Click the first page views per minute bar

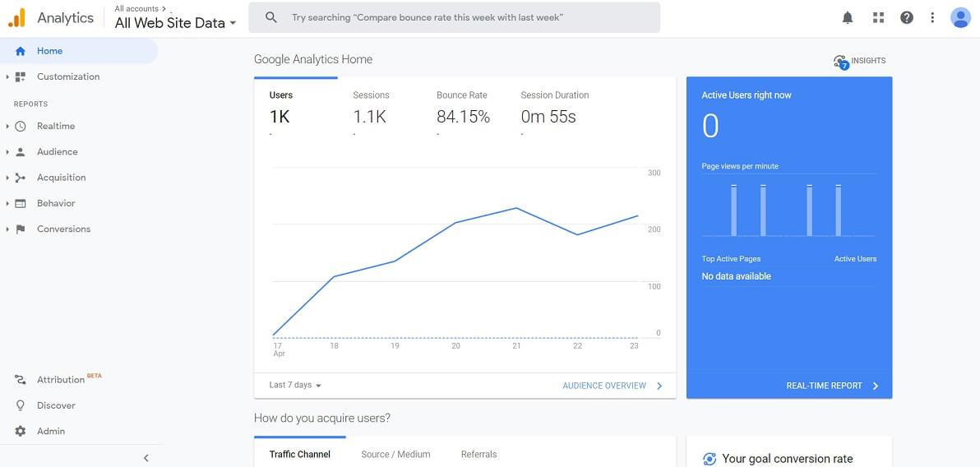pyautogui.click(x=733, y=210)
